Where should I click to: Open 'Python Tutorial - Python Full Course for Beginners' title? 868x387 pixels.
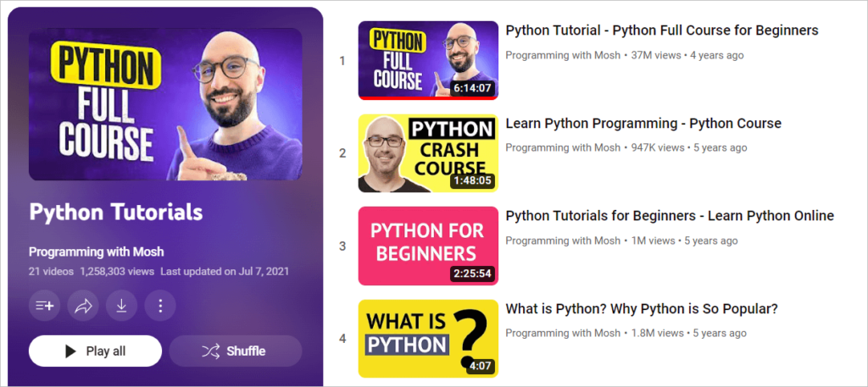pos(661,30)
